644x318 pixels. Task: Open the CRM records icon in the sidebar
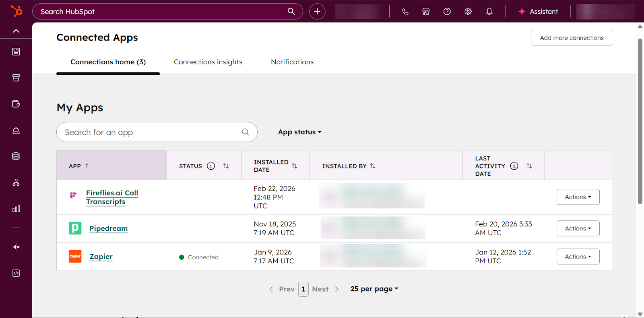[16, 51]
